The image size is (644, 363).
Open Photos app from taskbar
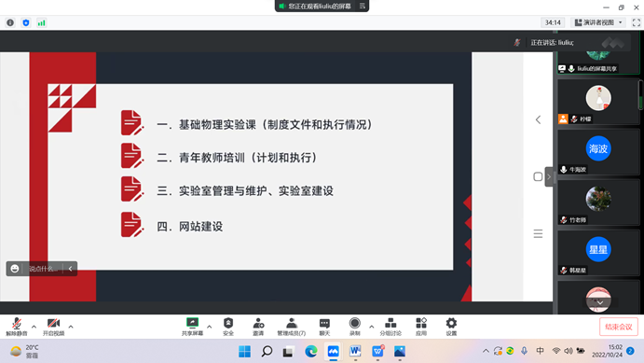(400, 352)
